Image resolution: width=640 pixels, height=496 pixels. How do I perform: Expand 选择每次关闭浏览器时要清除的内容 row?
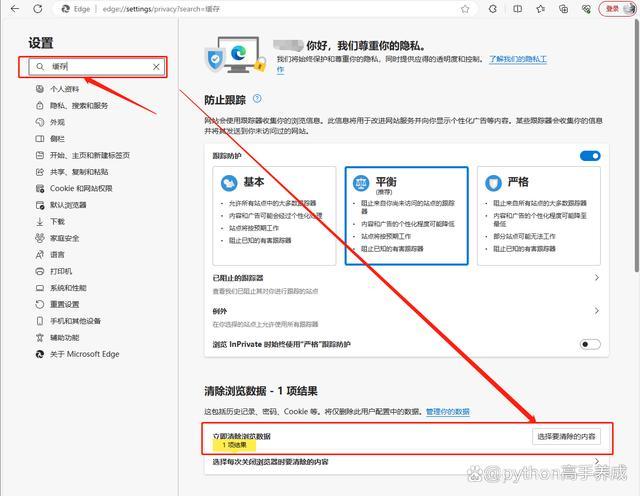[597, 463]
